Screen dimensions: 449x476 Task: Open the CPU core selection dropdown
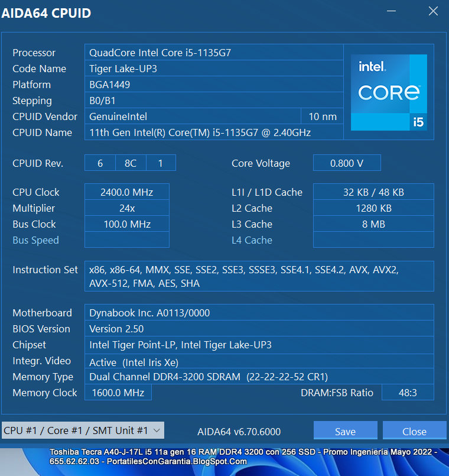(x=83, y=430)
